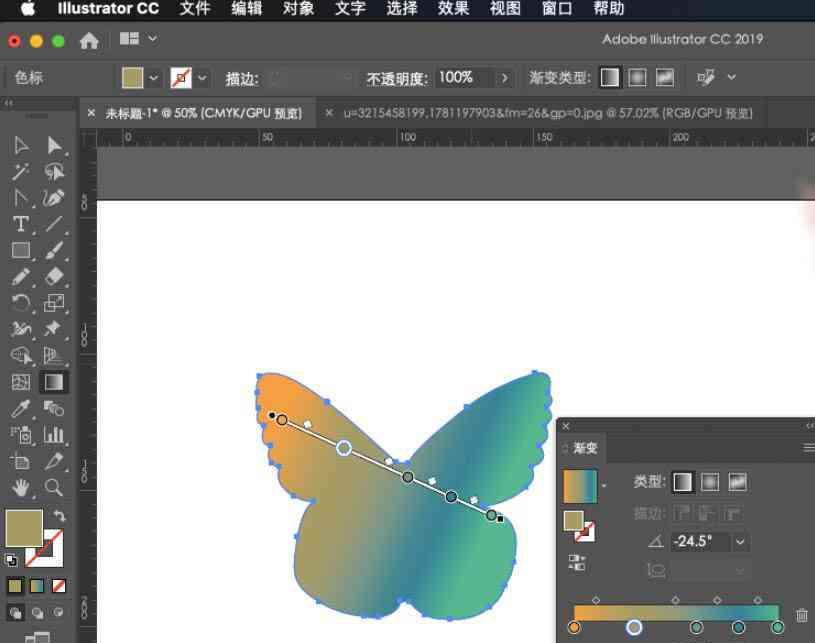Swap fill and stroke colors in toolbar
The width and height of the screenshot is (815, 643).
click(60, 514)
